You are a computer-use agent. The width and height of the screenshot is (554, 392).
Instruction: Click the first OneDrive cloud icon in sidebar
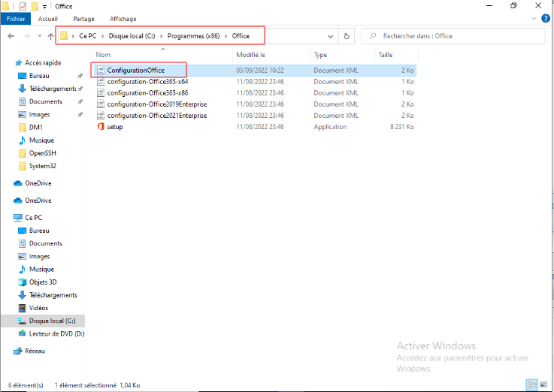(18, 183)
